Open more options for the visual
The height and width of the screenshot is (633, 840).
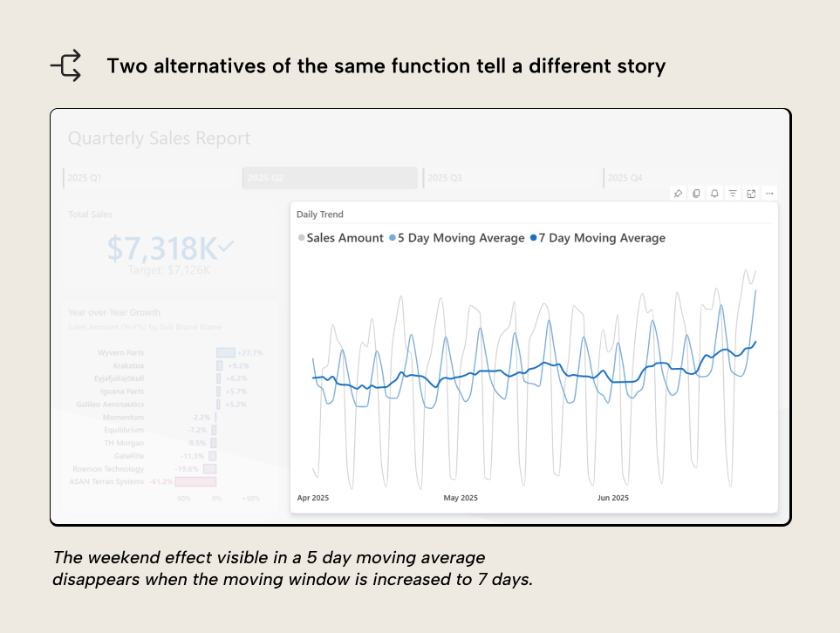[x=768, y=194]
